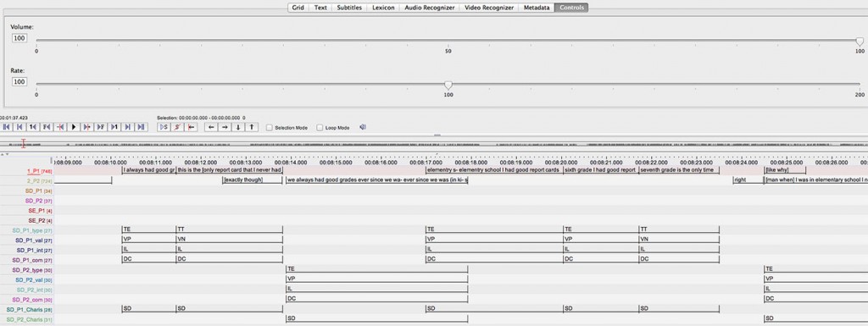Select the SD_P1_type tier label
Image resolution: width=868 pixels, height=326 pixels.
click(x=33, y=230)
